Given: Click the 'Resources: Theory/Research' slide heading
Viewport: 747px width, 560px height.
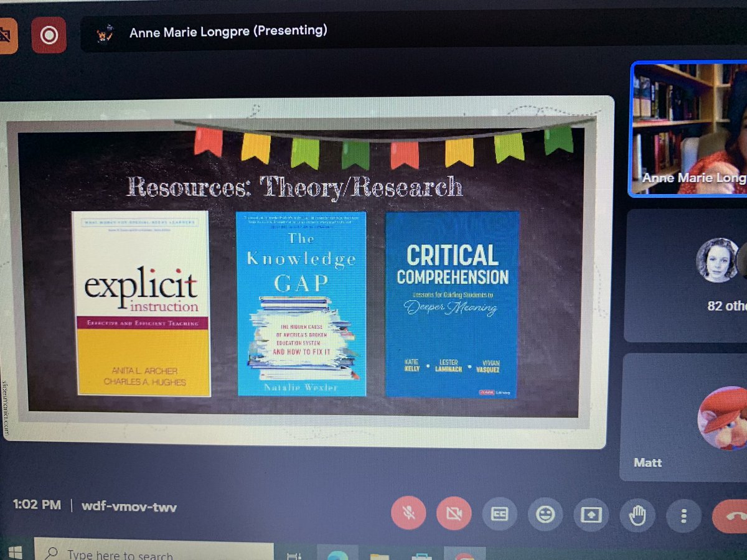Looking at the screenshot, I should coord(294,187).
